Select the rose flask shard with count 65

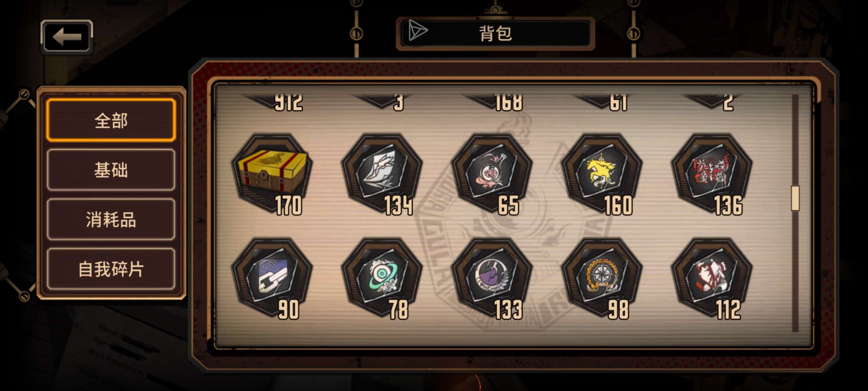[492, 173]
